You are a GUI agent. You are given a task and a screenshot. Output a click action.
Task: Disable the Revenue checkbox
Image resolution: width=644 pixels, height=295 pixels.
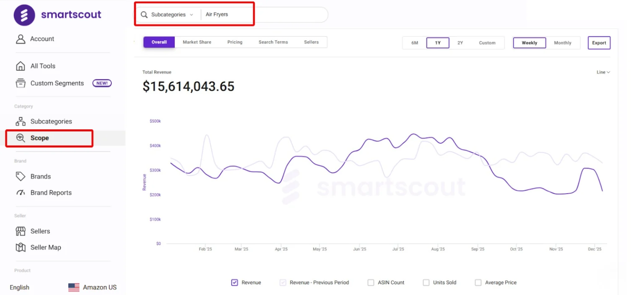tap(234, 282)
